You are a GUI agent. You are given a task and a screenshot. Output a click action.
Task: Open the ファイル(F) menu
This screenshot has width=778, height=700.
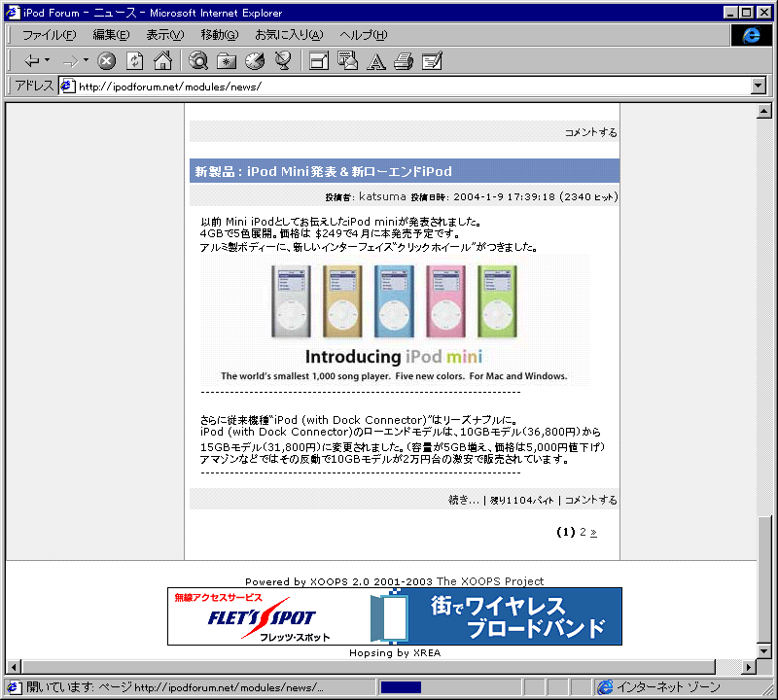50,35
